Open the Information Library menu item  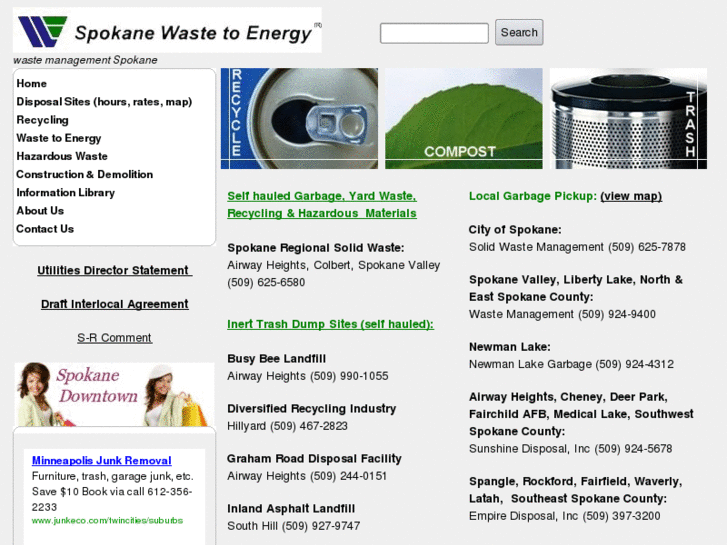click(65, 192)
